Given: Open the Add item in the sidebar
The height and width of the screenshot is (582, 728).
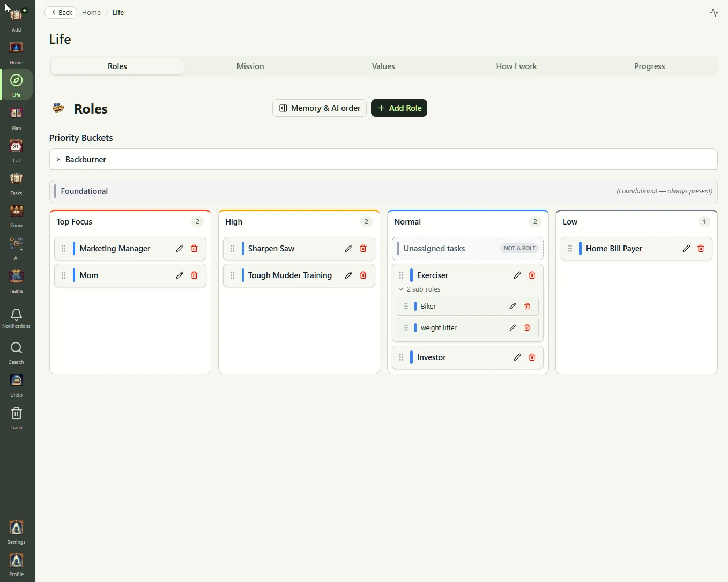Looking at the screenshot, I should pos(16,19).
